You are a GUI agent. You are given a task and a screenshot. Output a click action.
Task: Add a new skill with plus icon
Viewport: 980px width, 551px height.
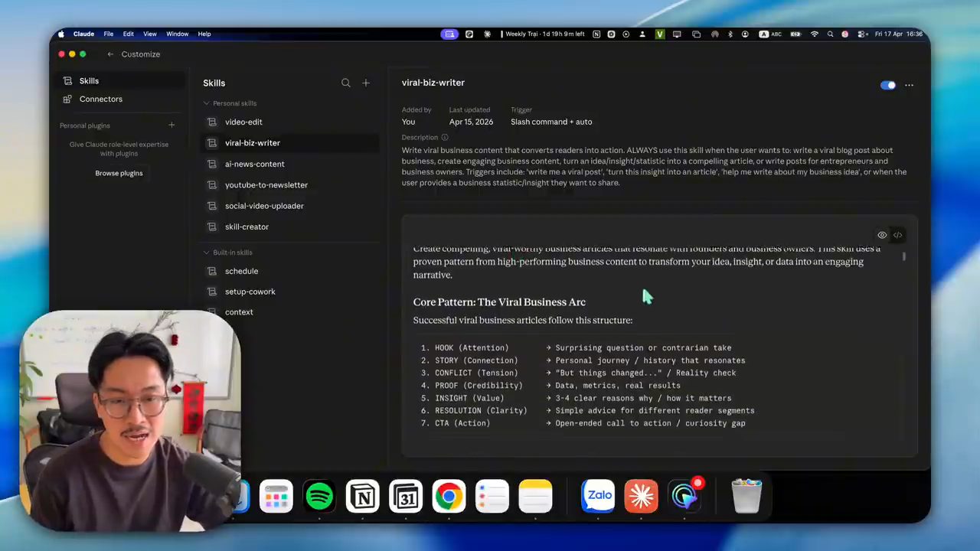pyautogui.click(x=366, y=83)
